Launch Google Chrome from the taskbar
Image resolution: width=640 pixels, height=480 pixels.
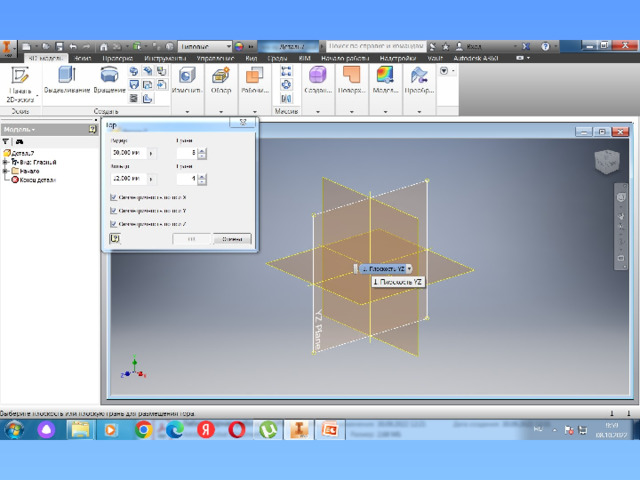143,429
